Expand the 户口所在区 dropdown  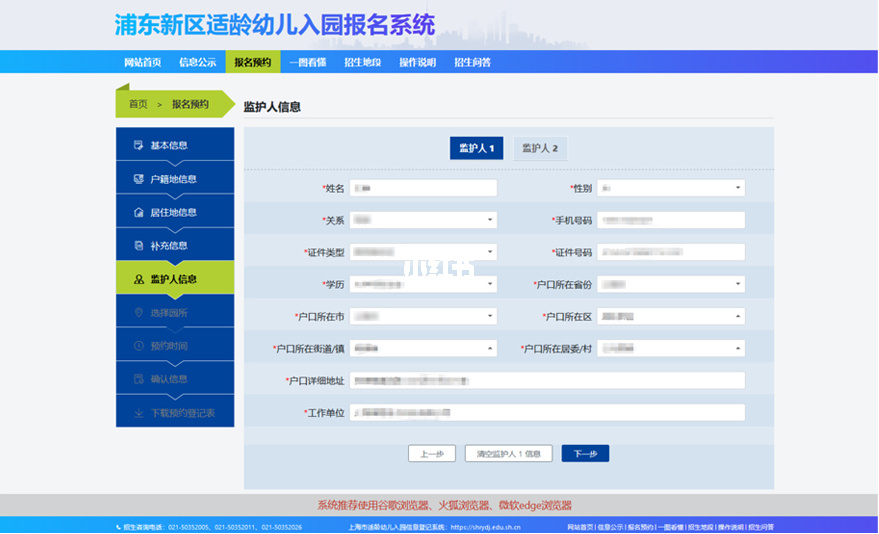[x=670, y=317]
